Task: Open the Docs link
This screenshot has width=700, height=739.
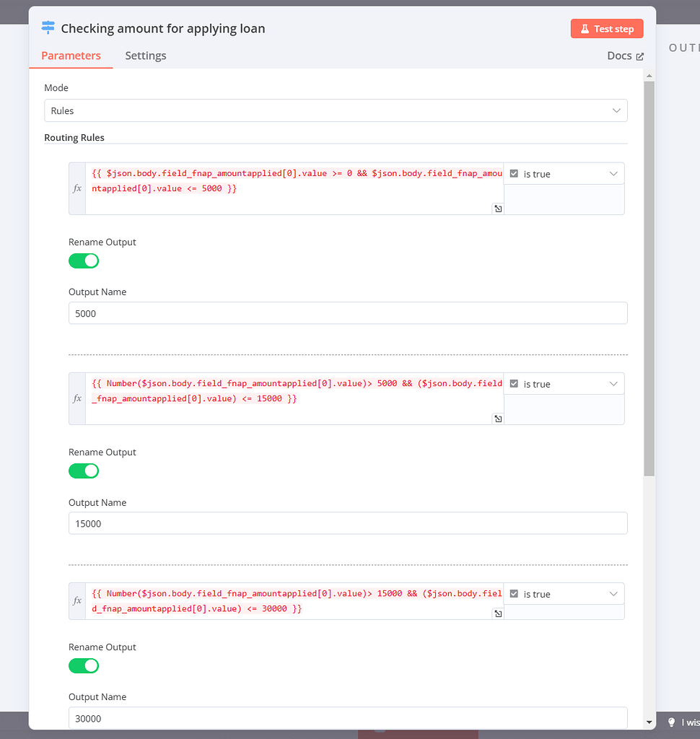Action: pos(625,56)
